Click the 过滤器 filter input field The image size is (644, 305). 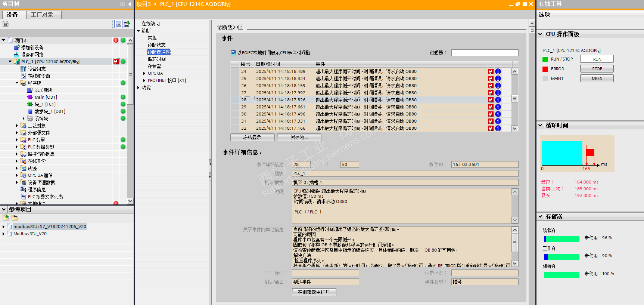[x=485, y=53]
